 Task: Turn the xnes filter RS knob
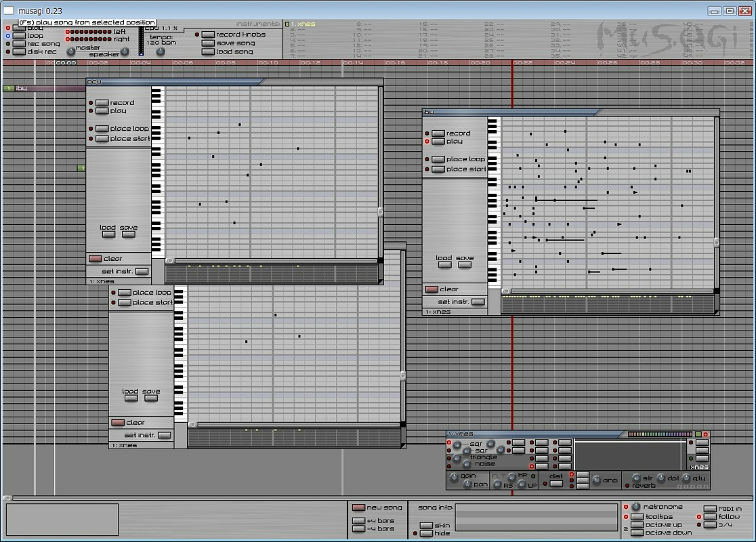point(498,484)
